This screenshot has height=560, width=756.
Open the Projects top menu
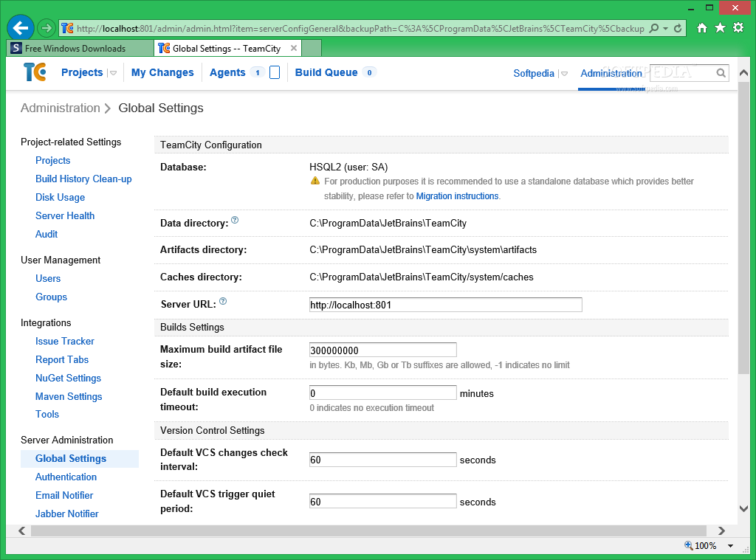coord(82,72)
